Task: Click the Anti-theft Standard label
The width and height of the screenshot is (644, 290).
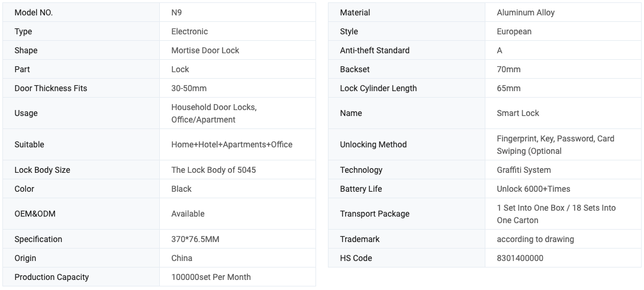Action: coord(375,50)
